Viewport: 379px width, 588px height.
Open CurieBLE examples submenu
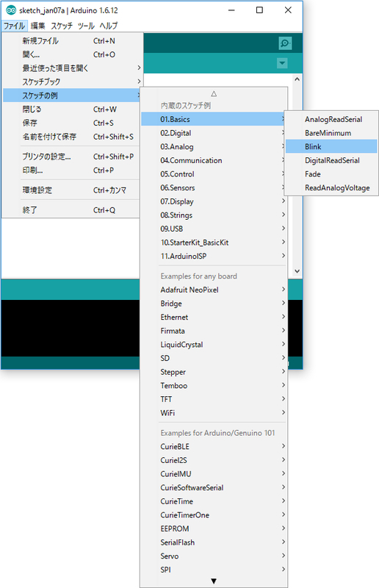(x=214, y=446)
